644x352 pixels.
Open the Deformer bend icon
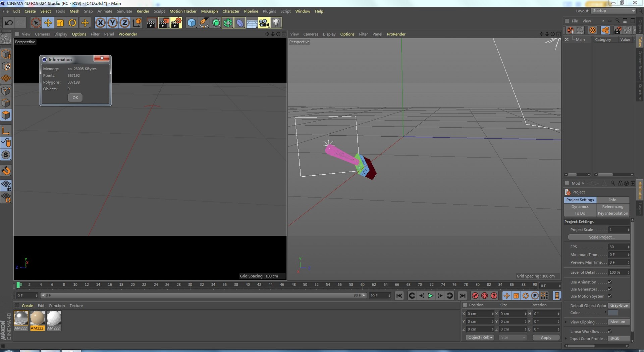click(x=240, y=23)
